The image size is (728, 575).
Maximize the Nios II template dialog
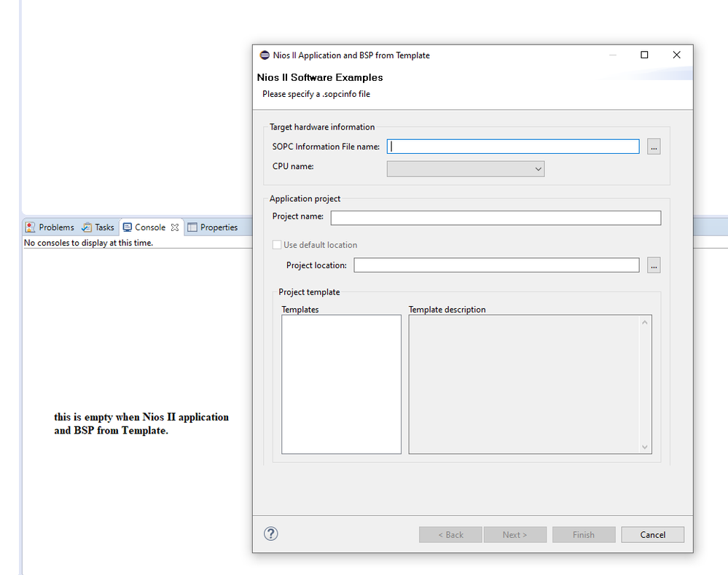[644, 55]
